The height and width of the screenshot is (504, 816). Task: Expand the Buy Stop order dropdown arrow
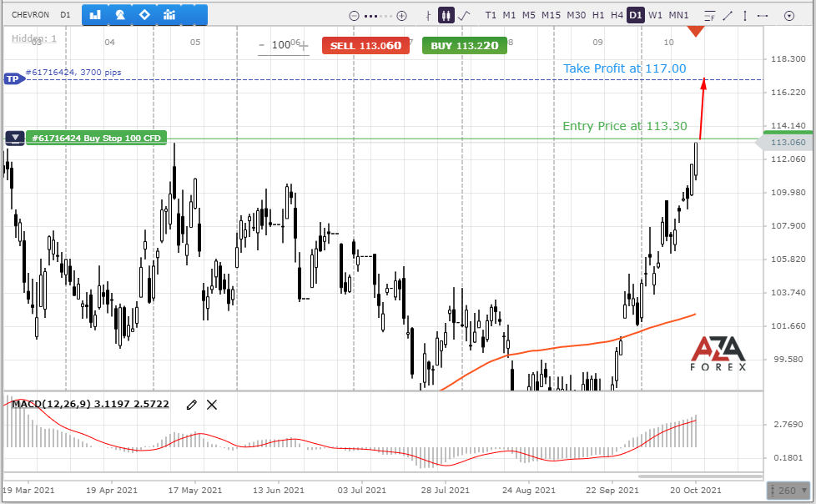(x=15, y=138)
